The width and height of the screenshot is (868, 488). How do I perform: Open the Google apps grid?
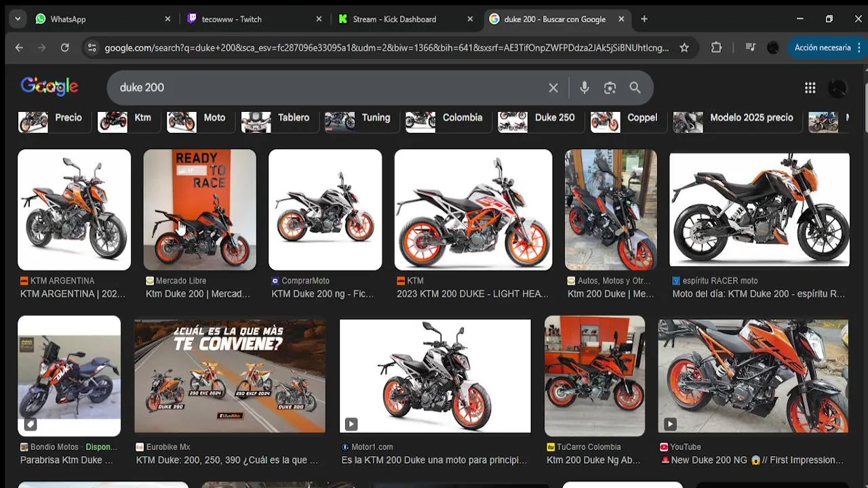tap(810, 87)
